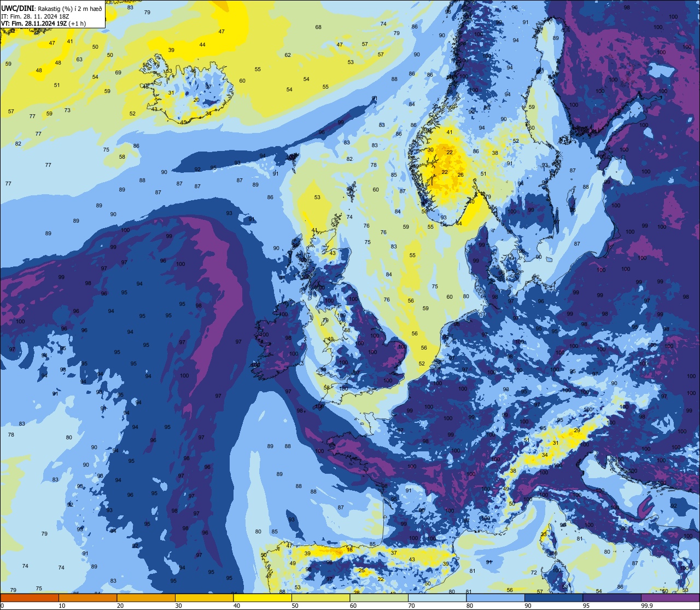
Task: Click the humidity value '26' over southern Norway
Action: pyautogui.click(x=460, y=175)
